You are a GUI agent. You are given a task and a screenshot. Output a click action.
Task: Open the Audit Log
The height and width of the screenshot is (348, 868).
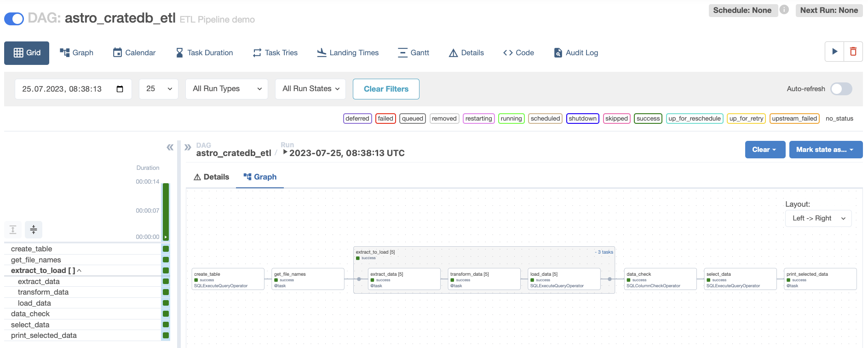coord(576,52)
